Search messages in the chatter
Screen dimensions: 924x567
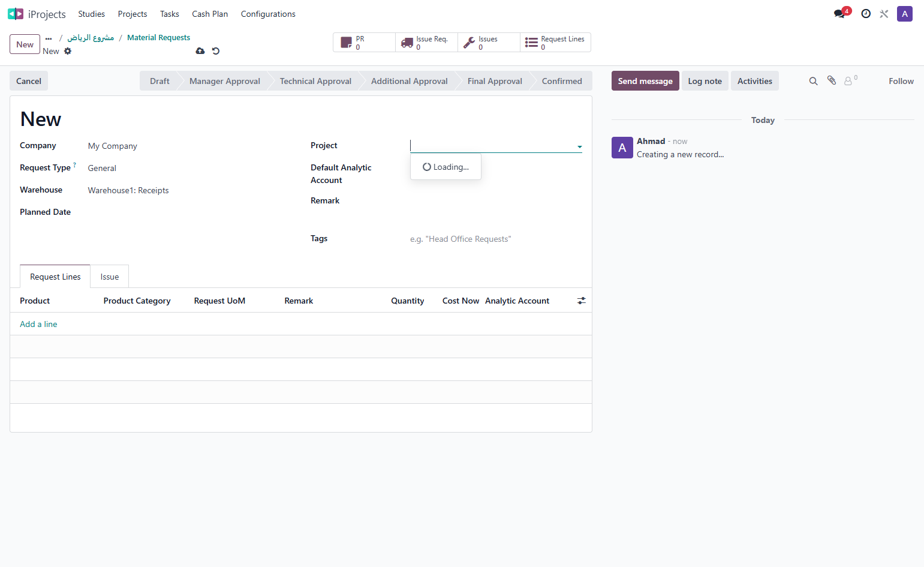point(813,81)
